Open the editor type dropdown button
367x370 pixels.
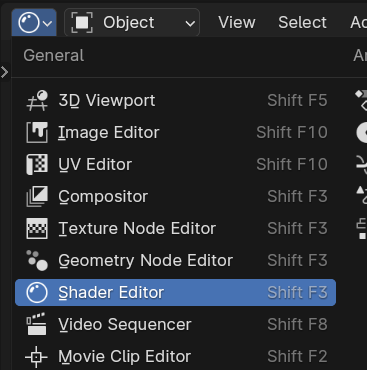34,23
